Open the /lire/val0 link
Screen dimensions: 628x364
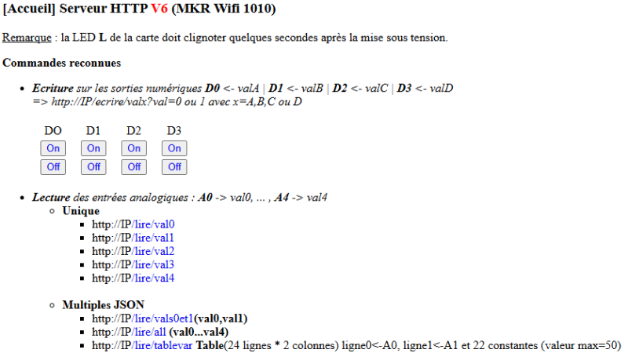(x=153, y=224)
